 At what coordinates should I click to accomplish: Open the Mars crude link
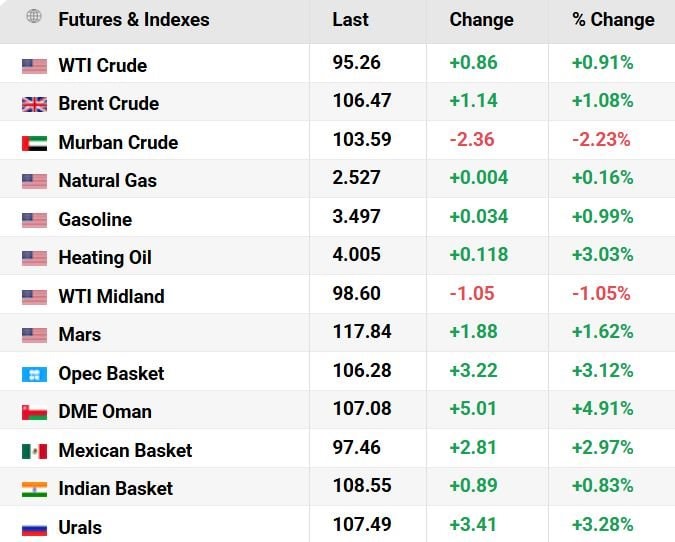click(80, 335)
